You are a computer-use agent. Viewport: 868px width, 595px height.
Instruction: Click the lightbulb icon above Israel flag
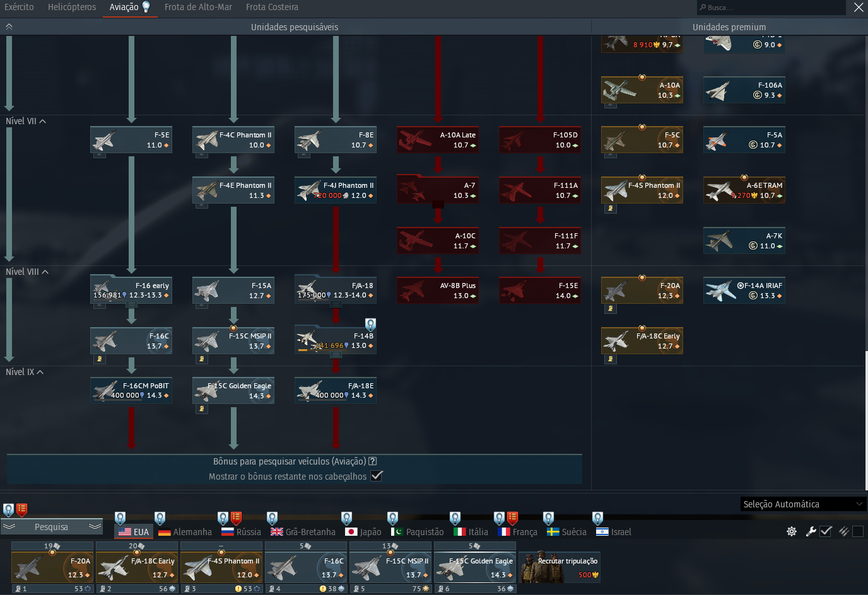pos(597,518)
